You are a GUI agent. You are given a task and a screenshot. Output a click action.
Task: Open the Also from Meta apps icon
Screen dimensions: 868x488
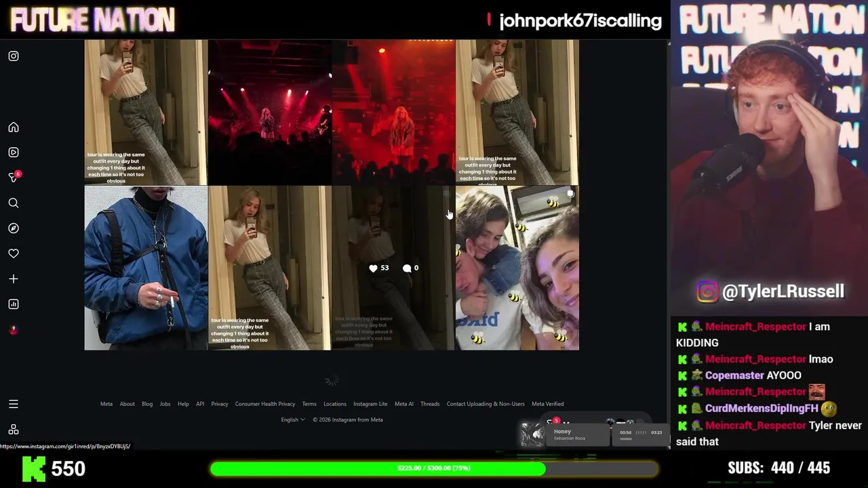pos(14,430)
